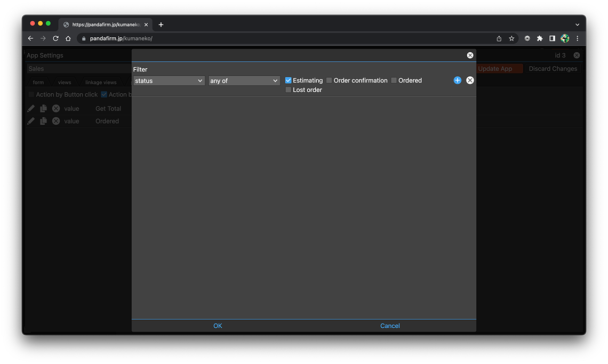The image size is (608, 364).
Task: Open a new browser tab
Action: tap(161, 25)
